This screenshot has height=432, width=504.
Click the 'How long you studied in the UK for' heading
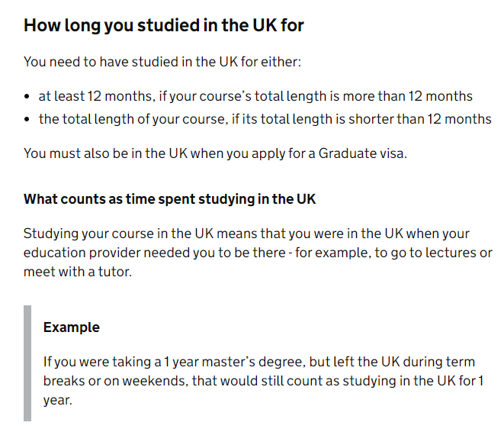coord(164,26)
